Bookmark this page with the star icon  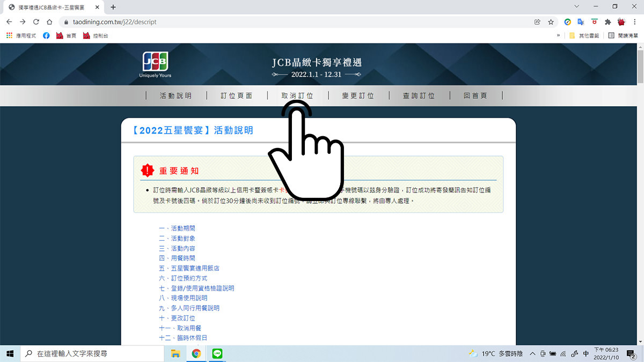coord(550,22)
